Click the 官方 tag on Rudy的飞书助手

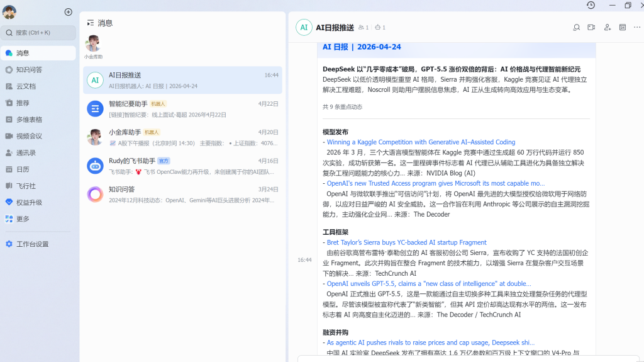[164, 161]
